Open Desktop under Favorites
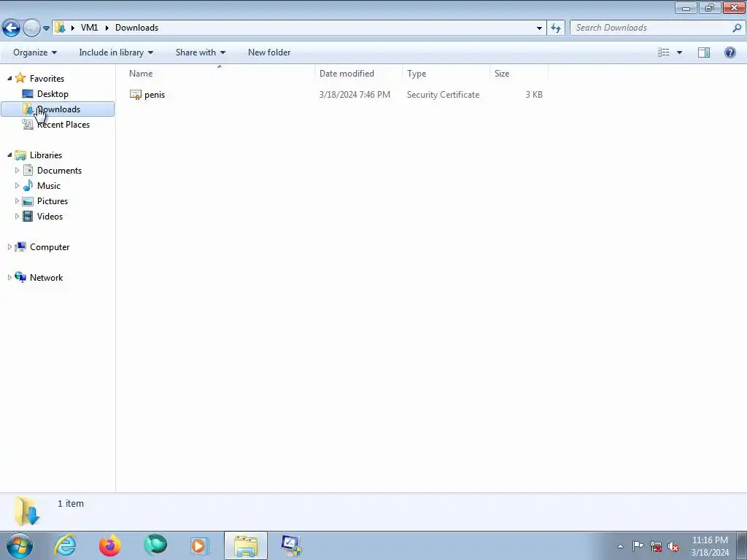 pos(53,94)
